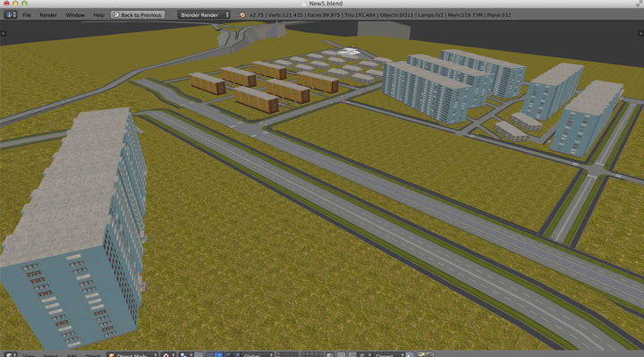
Task: Click the 3D View editor type icon
Action: (10, 354)
